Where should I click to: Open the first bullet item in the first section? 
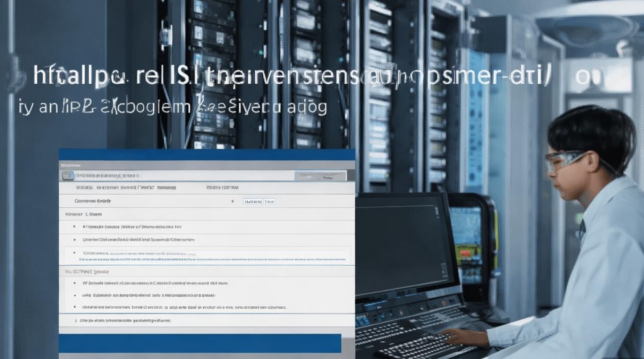point(132,226)
